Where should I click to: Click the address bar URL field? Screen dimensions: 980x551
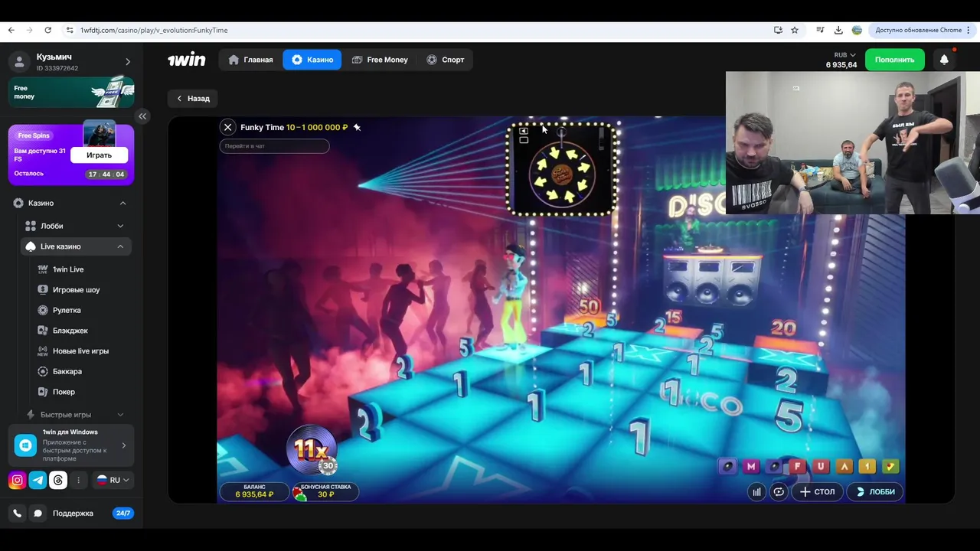click(413, 30)
